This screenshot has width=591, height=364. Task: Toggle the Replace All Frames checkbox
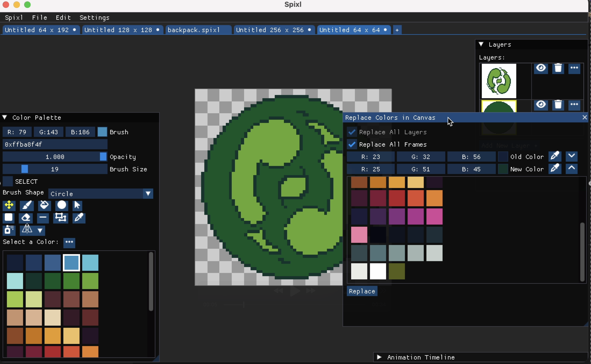tap(352, 144)
